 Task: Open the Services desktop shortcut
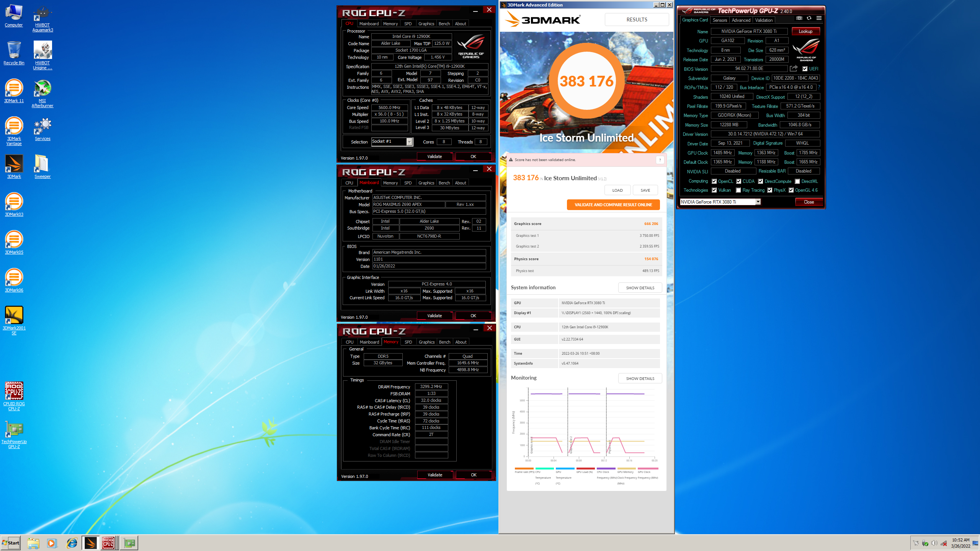pos(42,129)
